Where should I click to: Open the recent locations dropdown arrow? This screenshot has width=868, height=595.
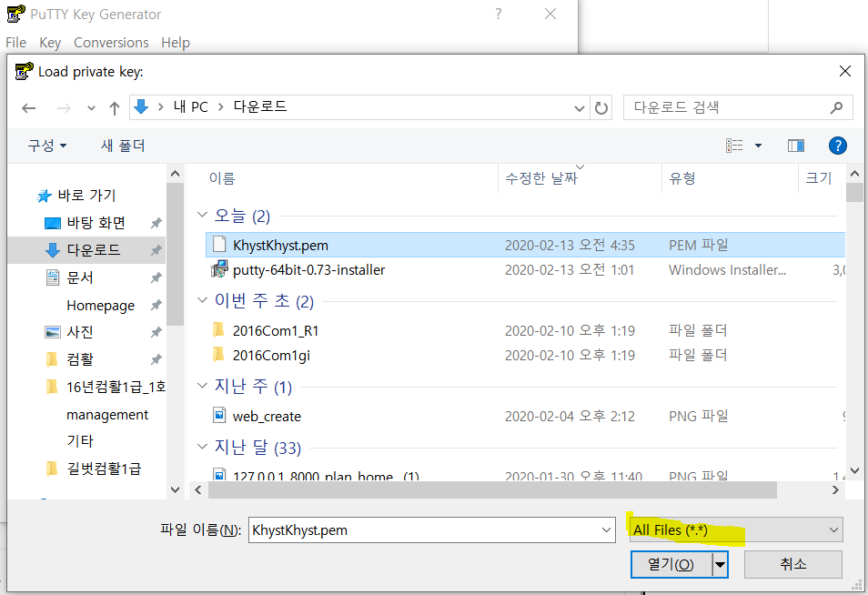(91, 108)
